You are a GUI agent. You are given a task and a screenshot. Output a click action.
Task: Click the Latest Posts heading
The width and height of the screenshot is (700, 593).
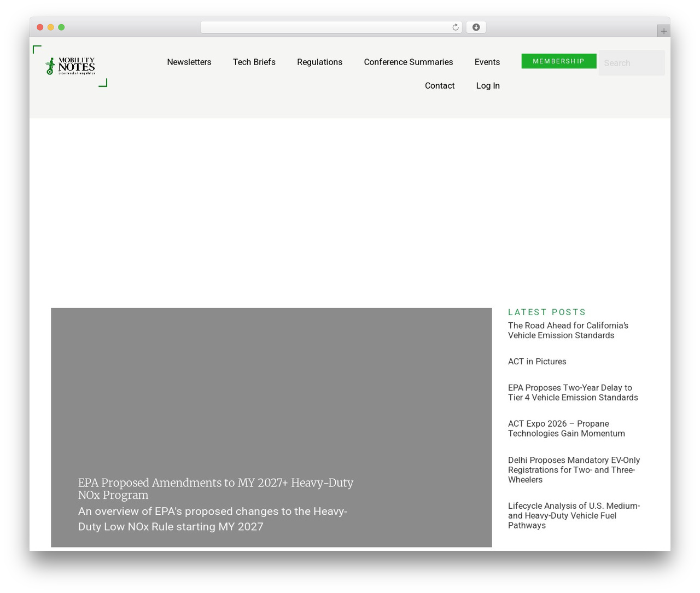click(547, 312)
